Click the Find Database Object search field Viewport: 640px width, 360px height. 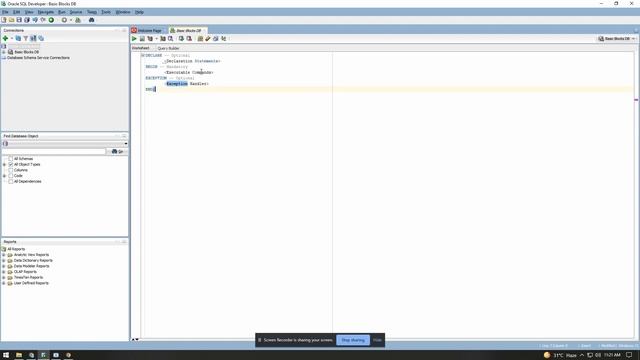click(54, 151)
